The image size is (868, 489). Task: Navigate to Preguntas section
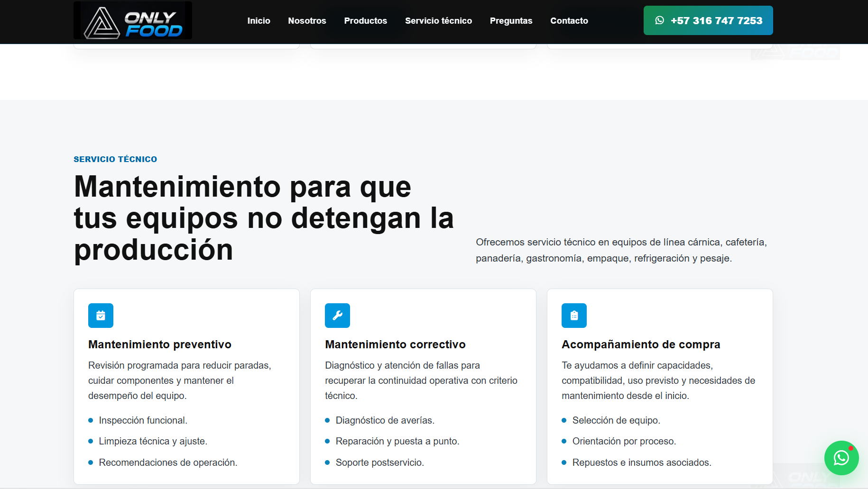coord(511,21)
